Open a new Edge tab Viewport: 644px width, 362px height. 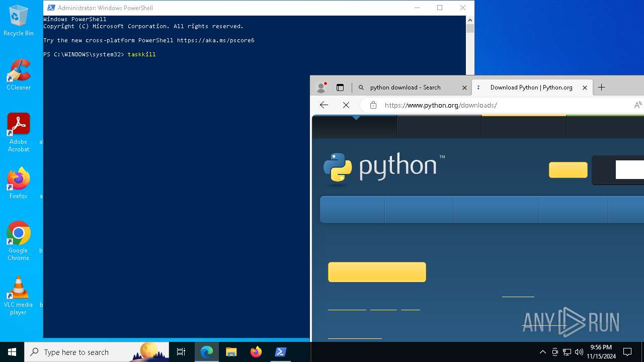[601, 87]
